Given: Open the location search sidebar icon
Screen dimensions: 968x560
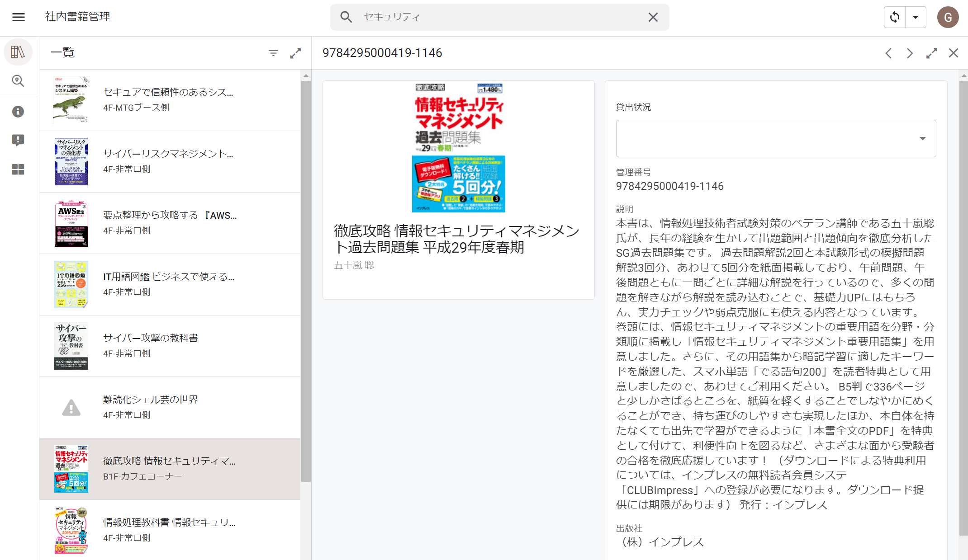Looking at the screenshot, I should tap(18, 81).
